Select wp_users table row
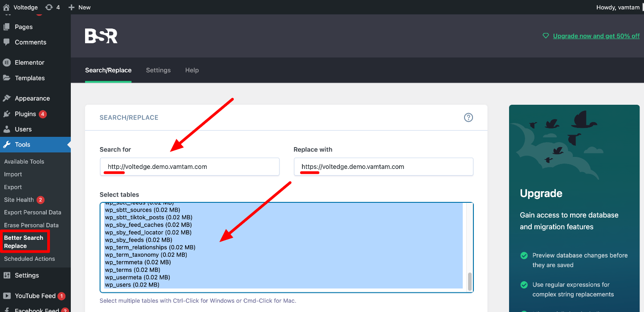 [283, 285]
